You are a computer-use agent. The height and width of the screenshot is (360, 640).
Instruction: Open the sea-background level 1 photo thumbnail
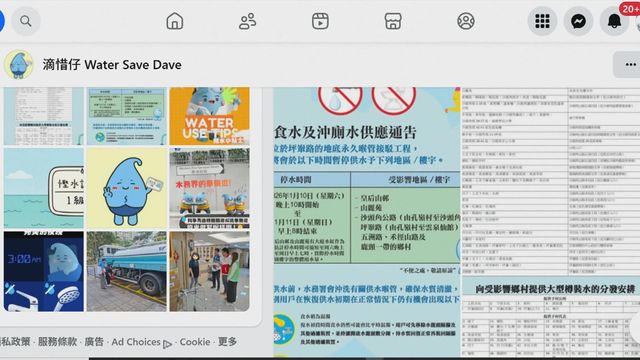[44, 188]
